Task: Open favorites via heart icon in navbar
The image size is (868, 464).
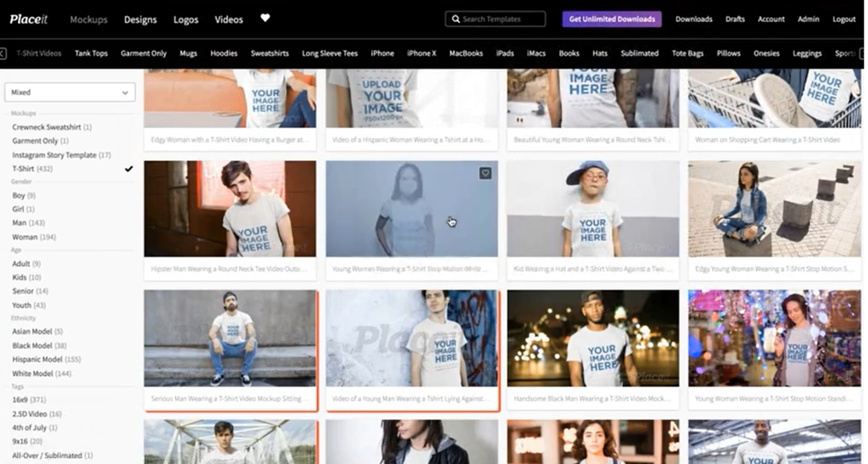Action: pos(265,19)
